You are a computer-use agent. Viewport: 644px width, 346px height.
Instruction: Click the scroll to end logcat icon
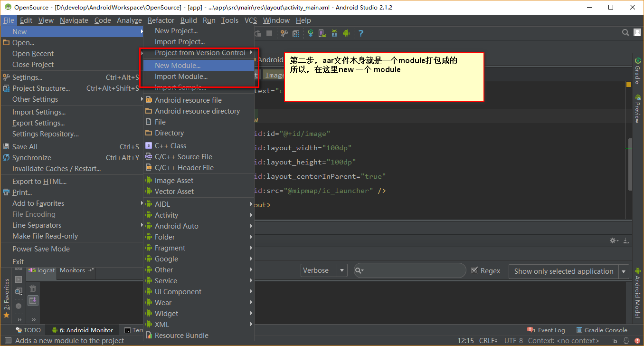click(x=33, y=300)
